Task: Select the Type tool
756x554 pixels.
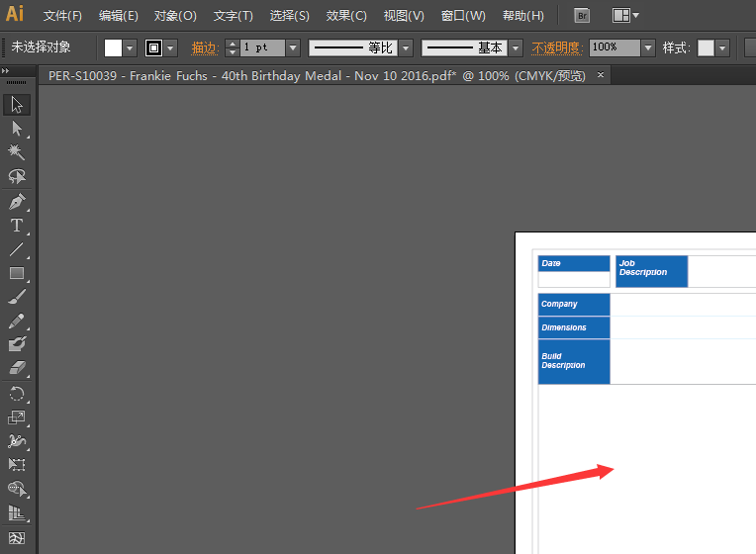Action: pos(17,226)
